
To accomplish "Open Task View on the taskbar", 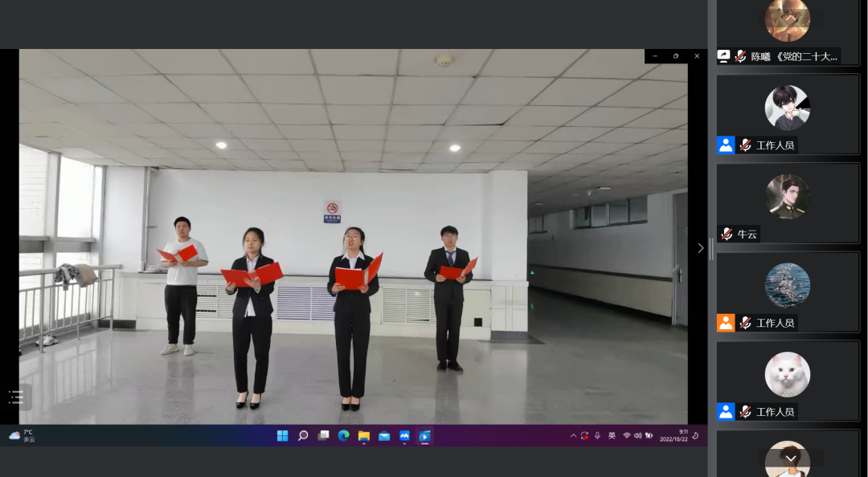I will 323,436.
